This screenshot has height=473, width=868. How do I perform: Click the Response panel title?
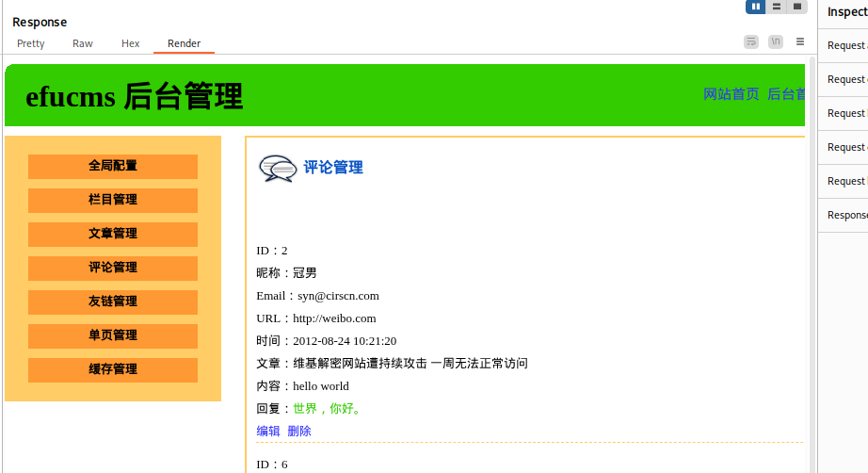point(40,23)
